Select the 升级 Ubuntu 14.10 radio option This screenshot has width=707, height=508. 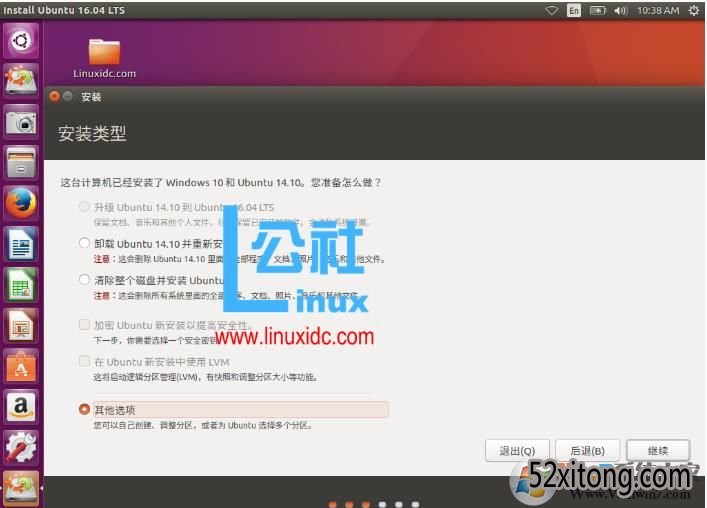click(84, 206)
